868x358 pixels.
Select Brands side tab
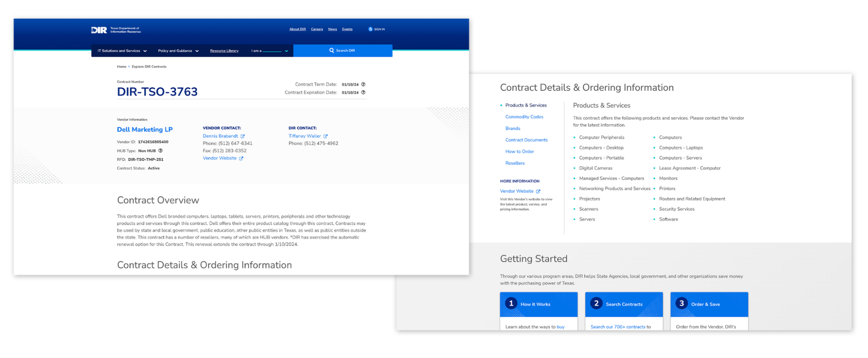coord(513,128)
